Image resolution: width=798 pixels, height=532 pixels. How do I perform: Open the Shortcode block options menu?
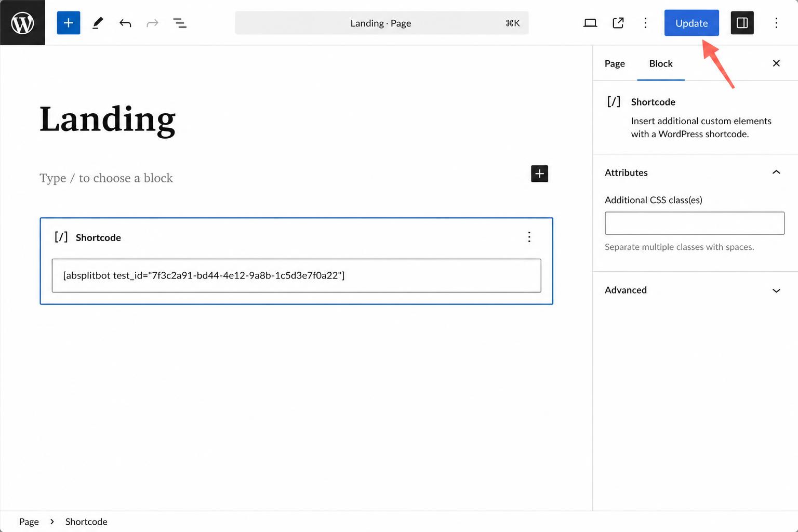tap(529, 237)
